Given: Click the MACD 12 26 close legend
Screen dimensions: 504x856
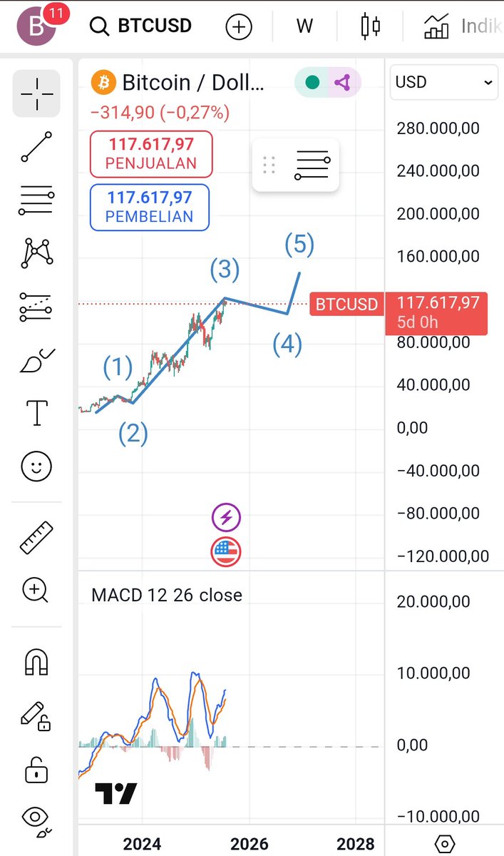Looking at the screenshot, I should tap(167, 595).
